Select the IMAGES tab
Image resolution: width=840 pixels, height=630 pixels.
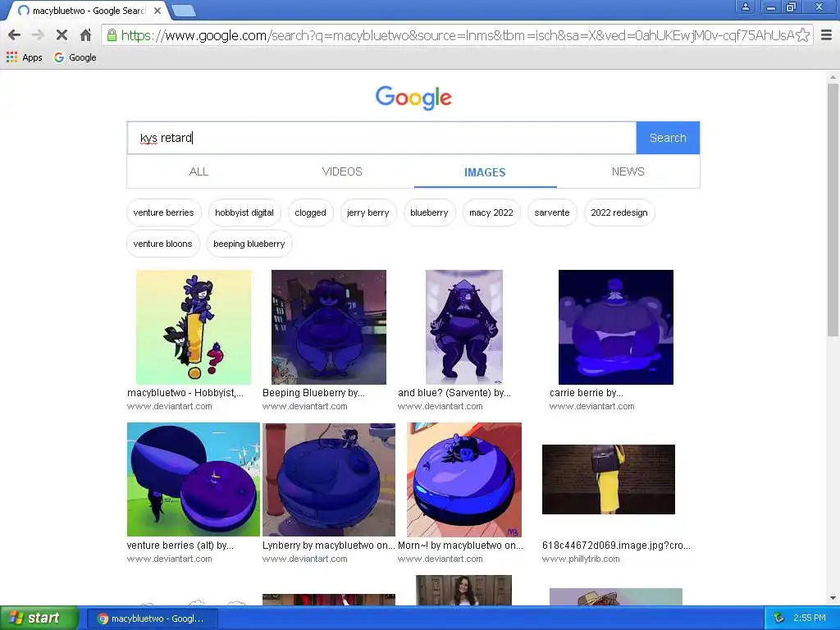[485, 172]
